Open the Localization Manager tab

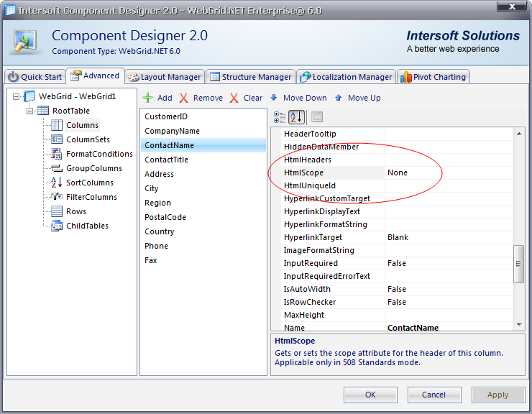346,77
